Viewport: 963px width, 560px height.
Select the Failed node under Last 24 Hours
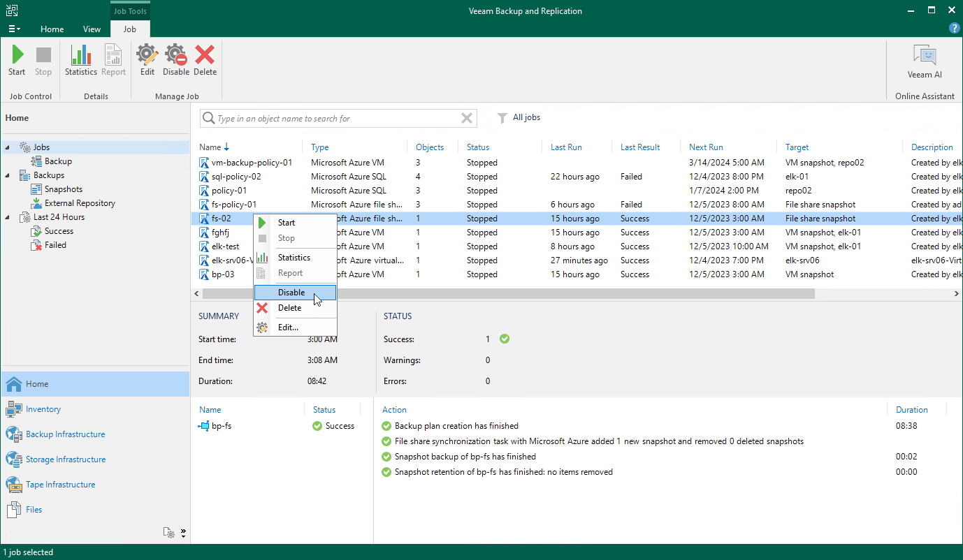[55, 245]
